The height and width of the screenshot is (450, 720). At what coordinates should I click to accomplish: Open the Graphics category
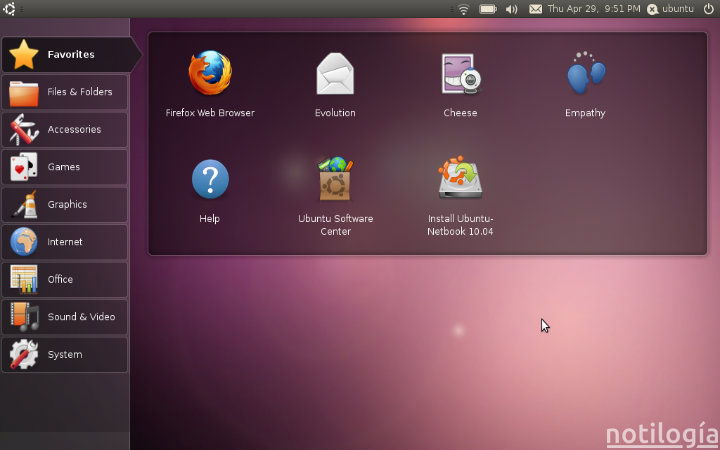click(65, 205)
